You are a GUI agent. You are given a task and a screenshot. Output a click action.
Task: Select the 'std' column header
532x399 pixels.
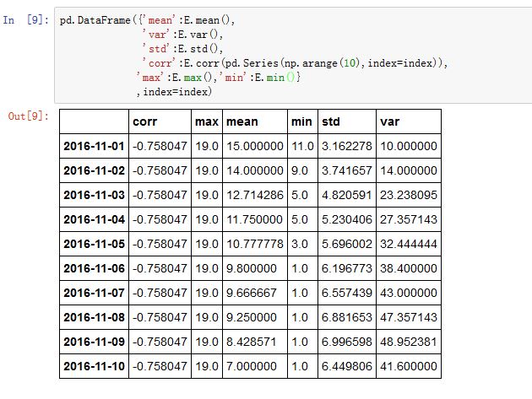coord(332,122)
